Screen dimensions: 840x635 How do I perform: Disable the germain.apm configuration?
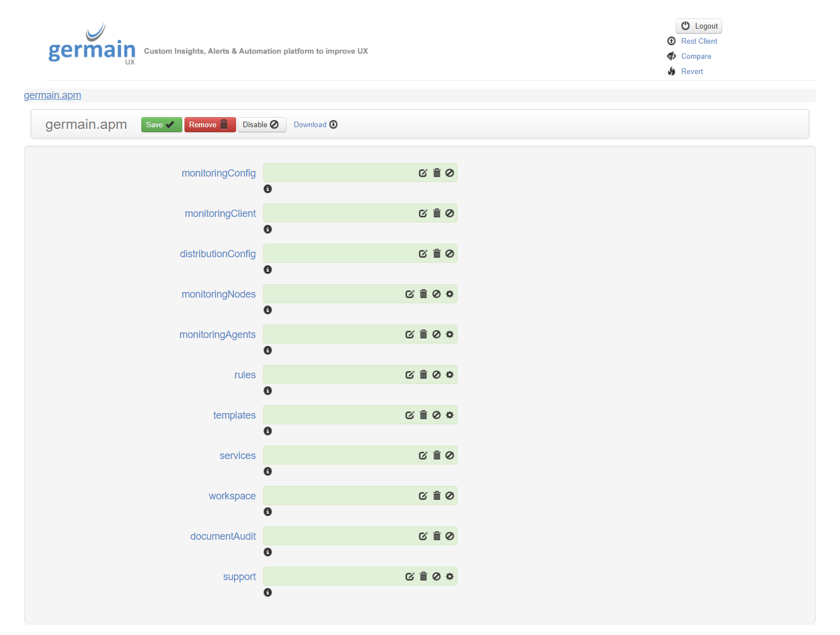pyautogui.click(x=261, y=124)
